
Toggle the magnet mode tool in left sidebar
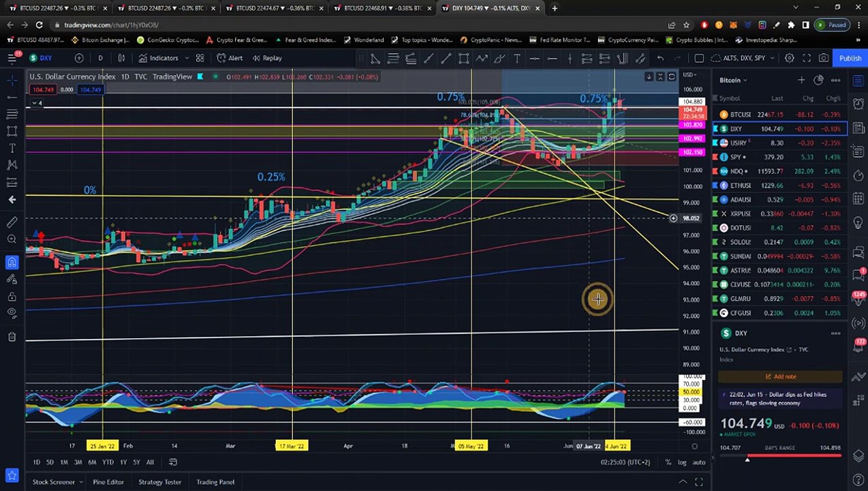pyautogui.click(x=12, y=263)
